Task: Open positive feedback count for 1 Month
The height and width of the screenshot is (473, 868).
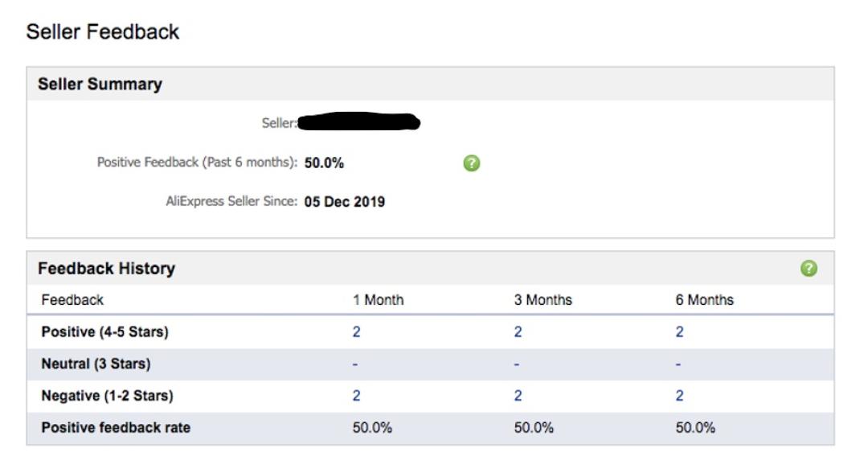Action: [x=357, y=331]
